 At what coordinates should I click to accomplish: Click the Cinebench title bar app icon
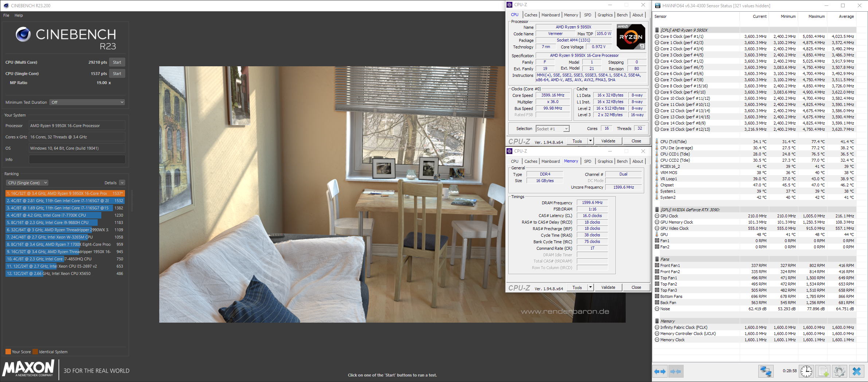pos(6,5)
